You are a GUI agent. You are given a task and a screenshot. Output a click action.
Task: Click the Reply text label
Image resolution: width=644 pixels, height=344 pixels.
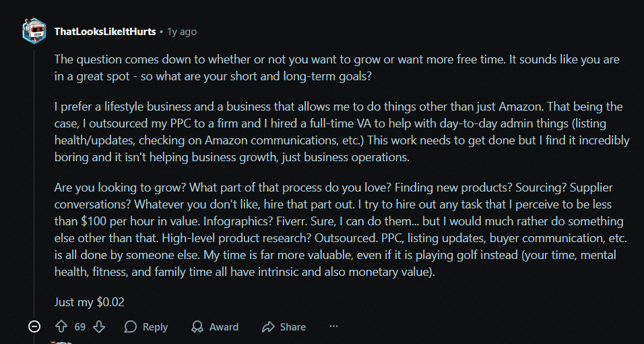coord(155,326)
